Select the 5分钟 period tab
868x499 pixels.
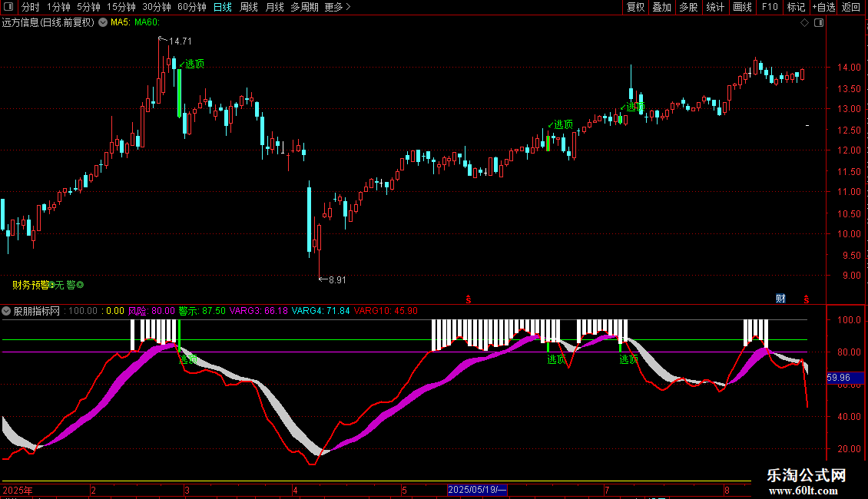(88, 7)
